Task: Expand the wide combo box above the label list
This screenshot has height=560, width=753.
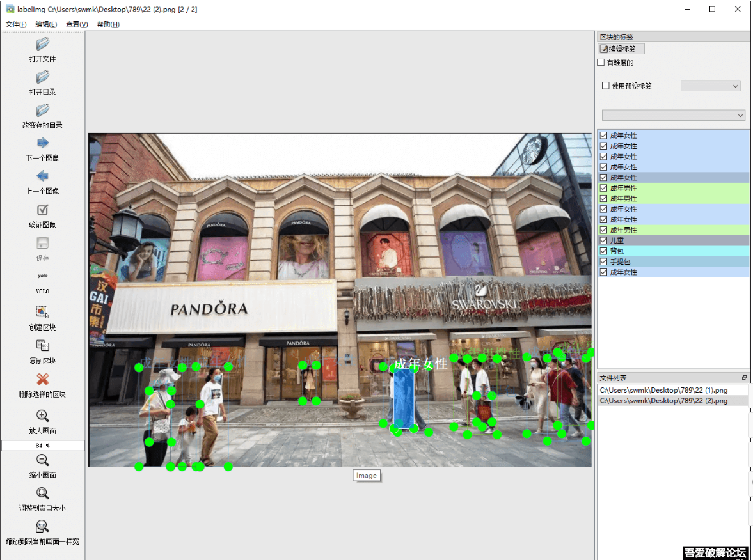Action: (673, 115)
